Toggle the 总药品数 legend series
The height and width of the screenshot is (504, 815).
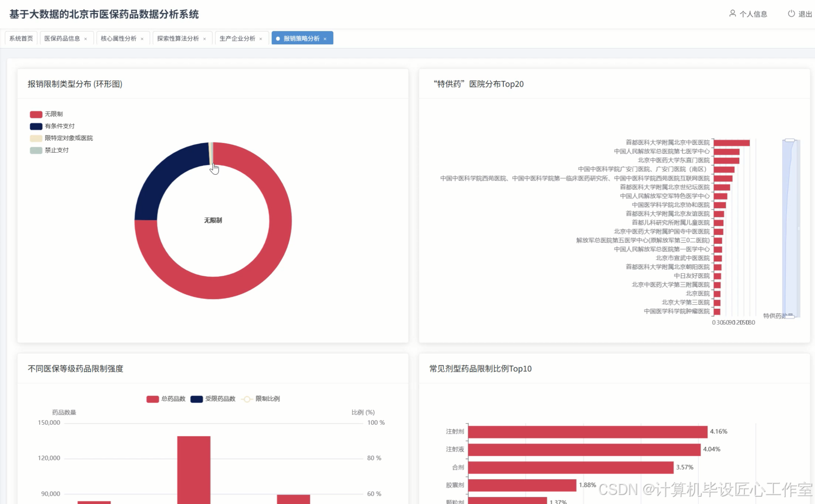pos(166,399)
